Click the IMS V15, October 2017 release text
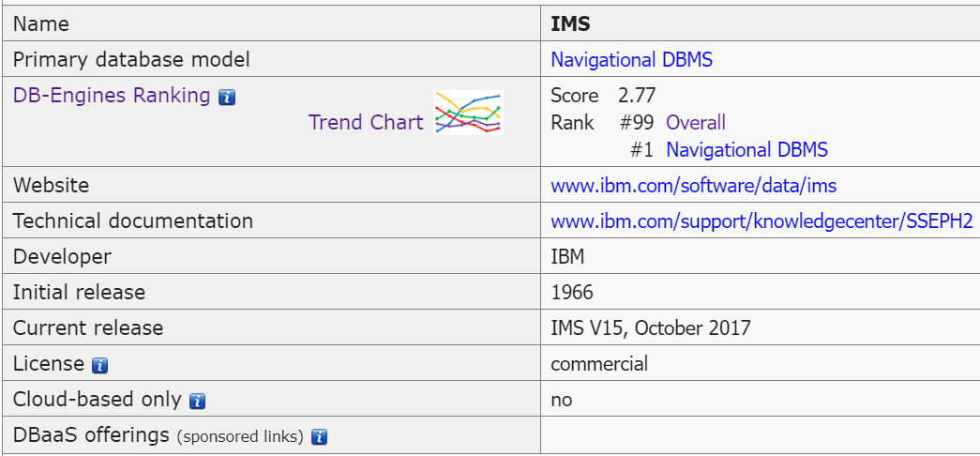This screenshot has width=980, height=456. tap(651, 328)
